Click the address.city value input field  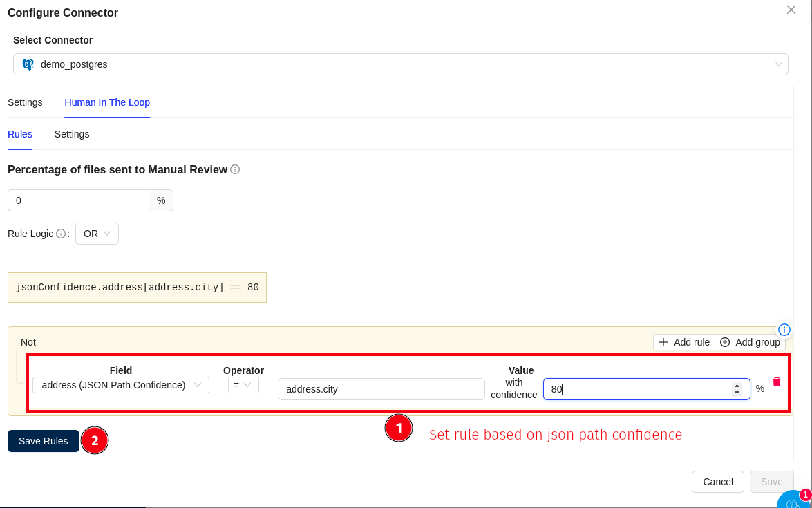pos(381,389)
